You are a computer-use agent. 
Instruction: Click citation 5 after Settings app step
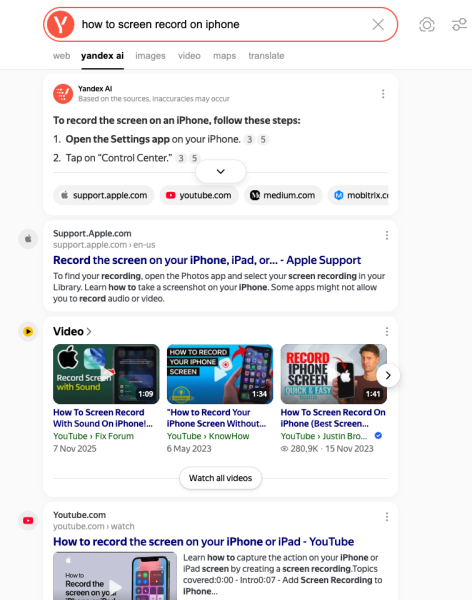pyautogui.click(x=263, y=140)
